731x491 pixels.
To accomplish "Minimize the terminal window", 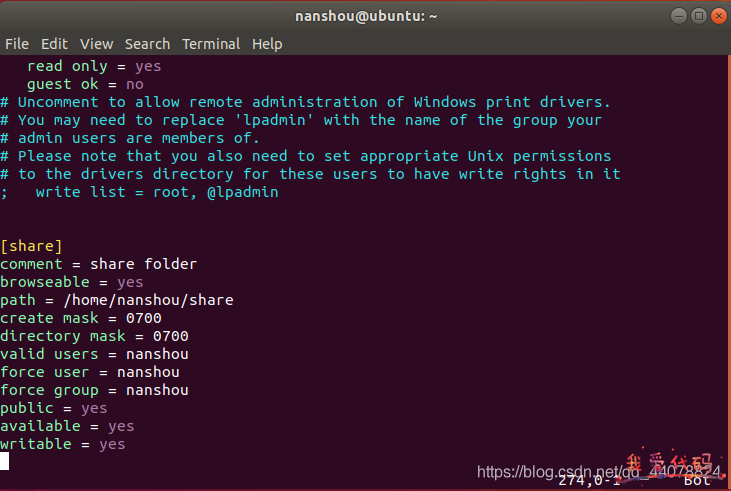I will point(679,16).
